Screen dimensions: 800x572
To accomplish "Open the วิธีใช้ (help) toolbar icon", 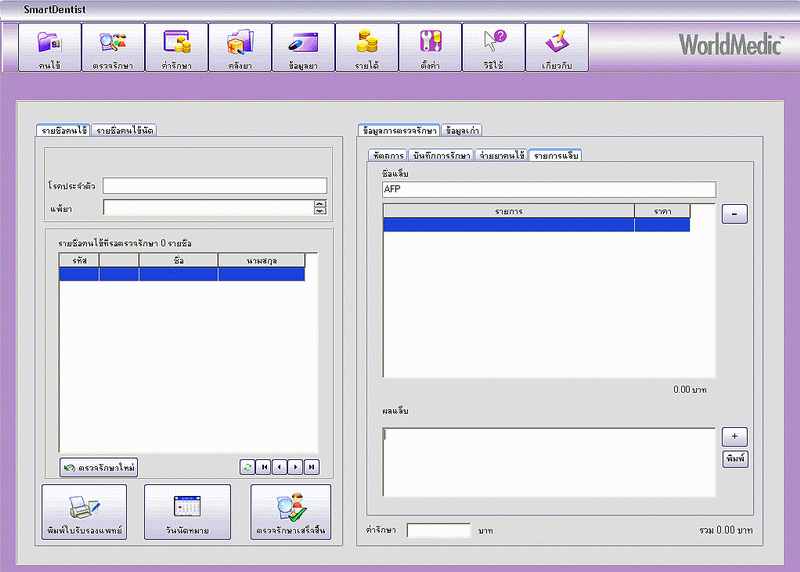I will [x=493, y=47].
